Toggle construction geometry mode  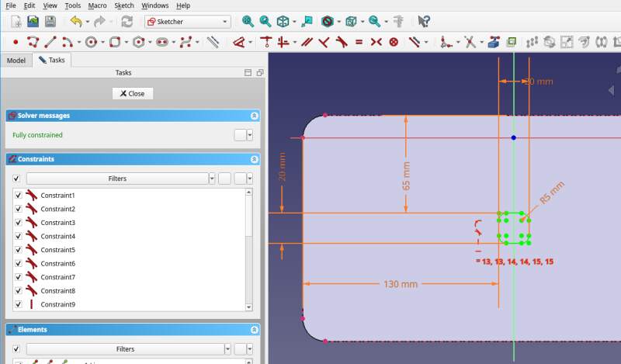(213, 42)
